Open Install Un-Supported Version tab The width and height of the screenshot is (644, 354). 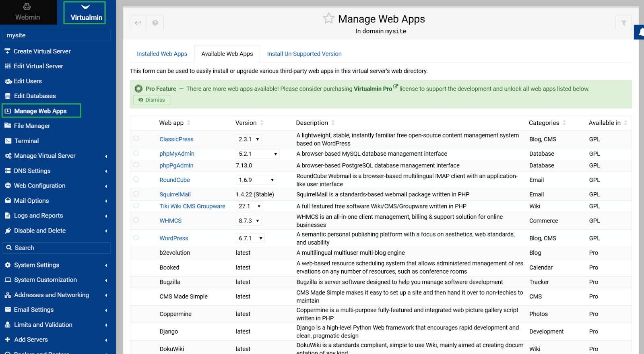304,54
